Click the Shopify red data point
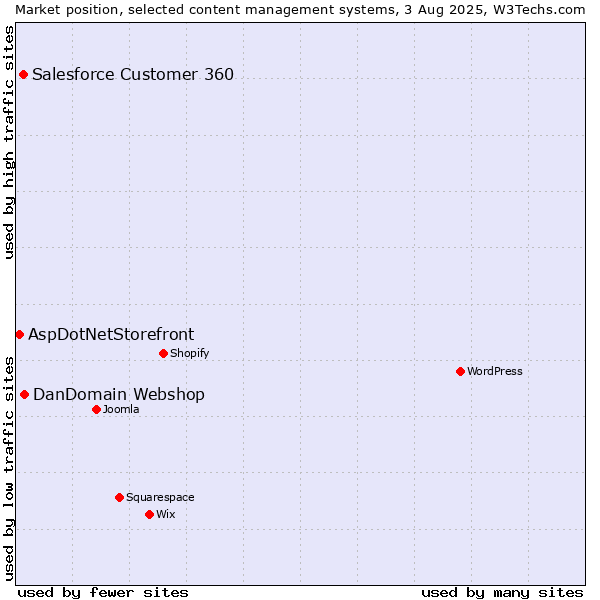The height and width of the screenshot is (600, 600). [163, 354]
